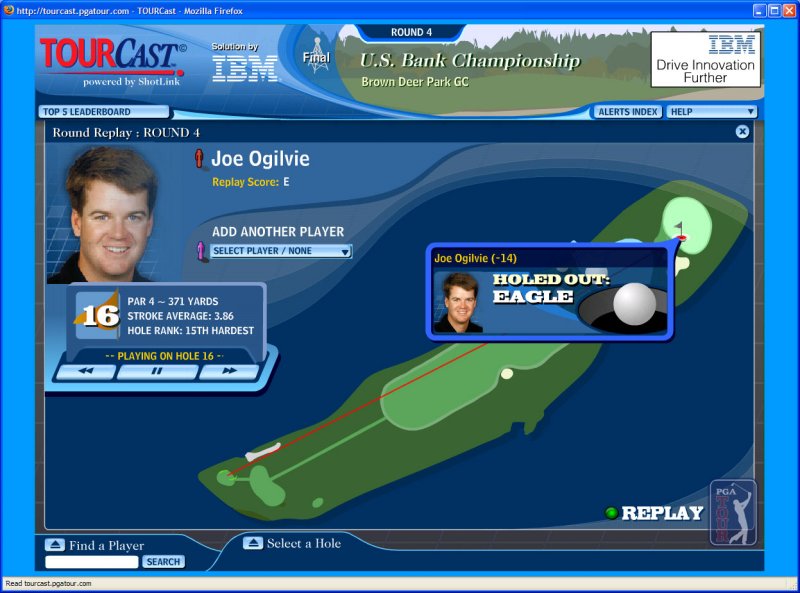The image size is (800, 593).
Task: Open the Alerts Index
Action: [628, 112]
